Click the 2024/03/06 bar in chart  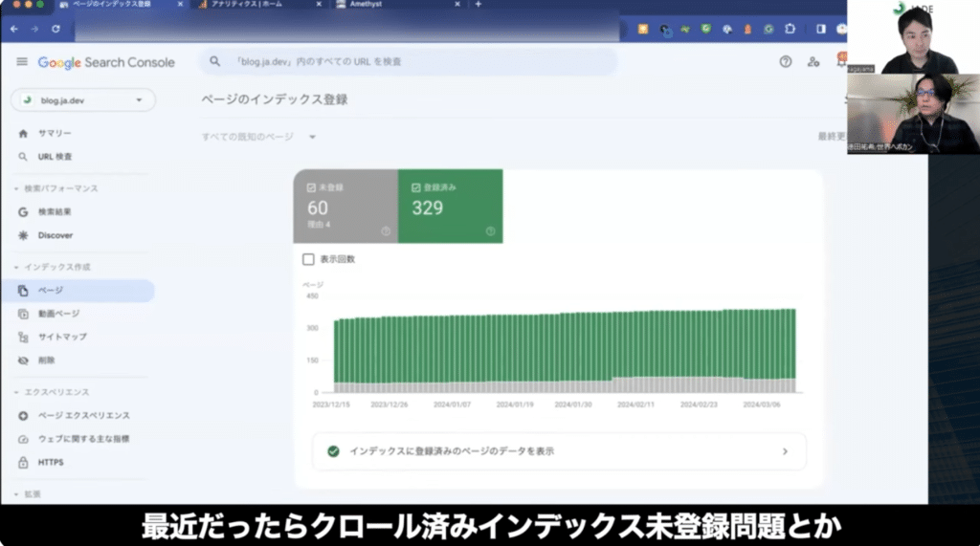(762, 352)
